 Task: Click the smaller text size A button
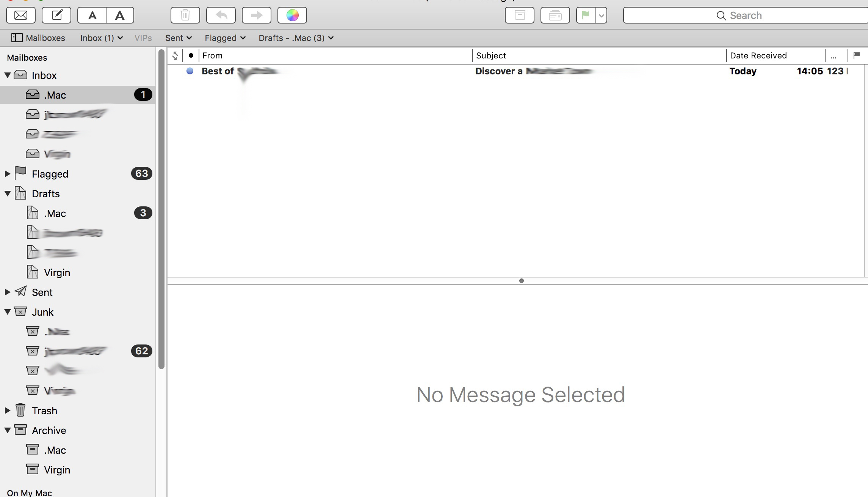[x=92, y=16]
